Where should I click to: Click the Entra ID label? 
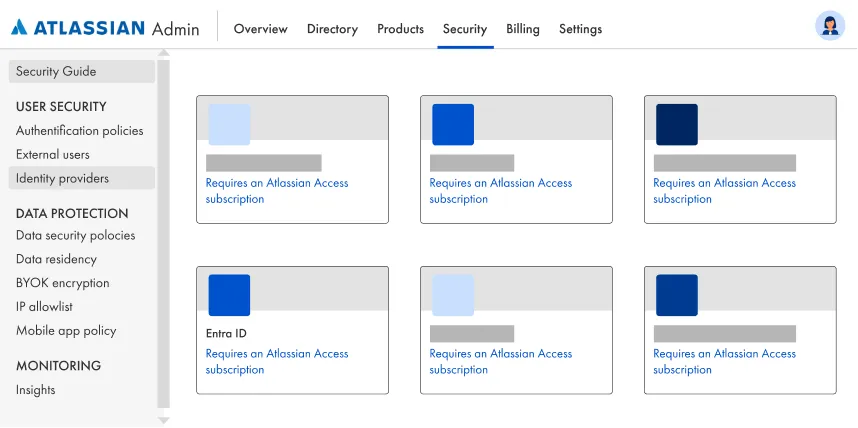226,333
